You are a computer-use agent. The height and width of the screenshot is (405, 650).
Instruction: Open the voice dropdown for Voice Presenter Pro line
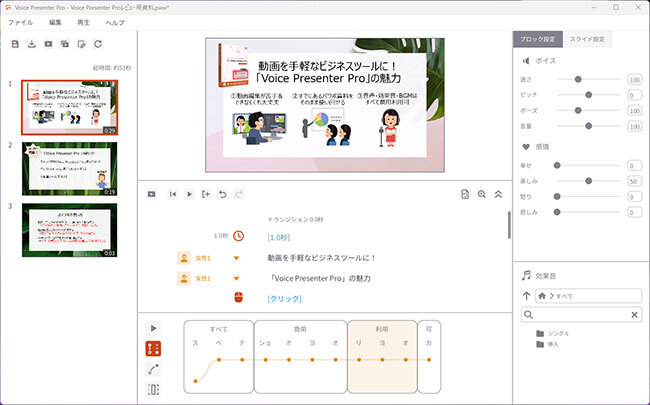point(236,277)
